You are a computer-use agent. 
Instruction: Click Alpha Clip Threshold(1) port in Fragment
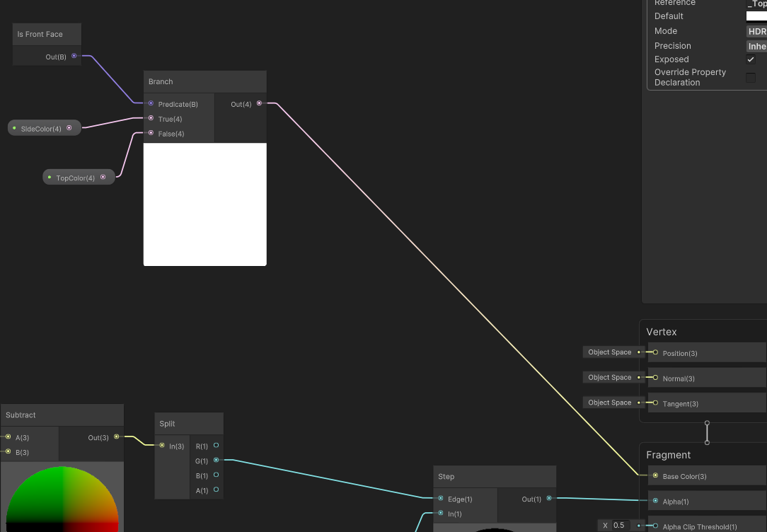tap(655, 526)
